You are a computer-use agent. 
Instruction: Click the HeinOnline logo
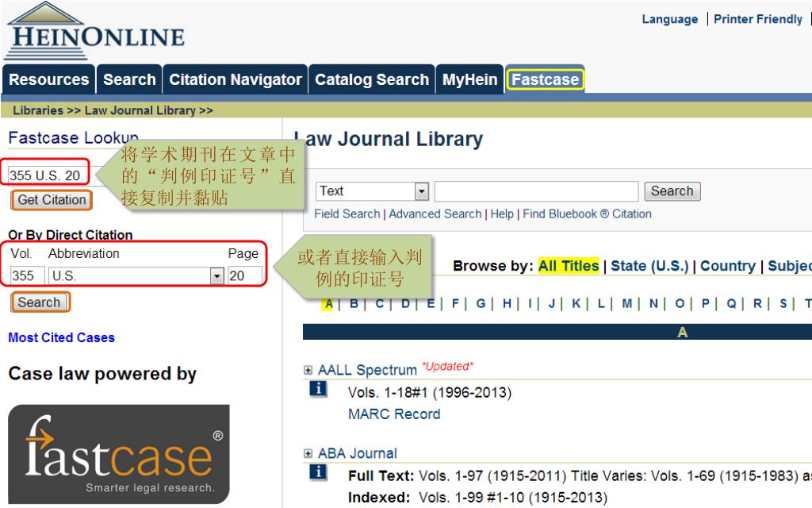point(94,32)
